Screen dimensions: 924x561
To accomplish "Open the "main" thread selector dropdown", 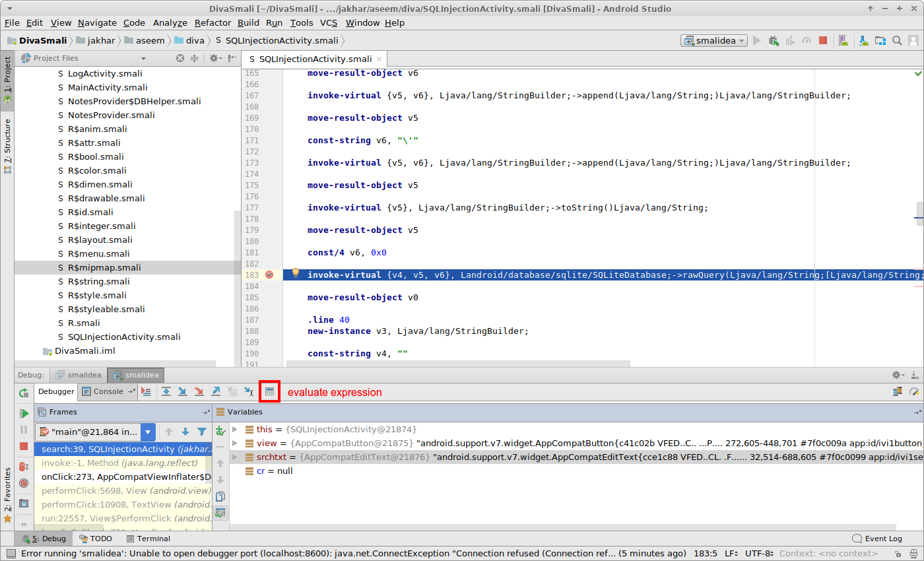I will tap(148, 432).
